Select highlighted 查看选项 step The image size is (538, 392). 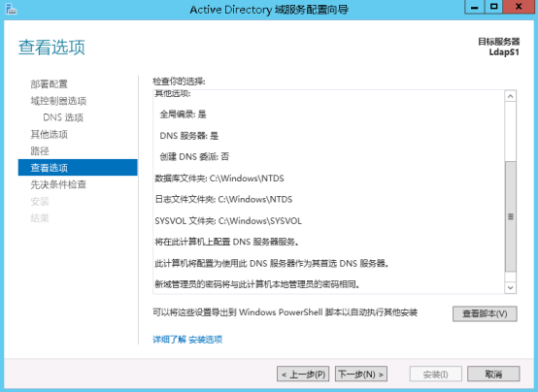pos(78,168)
